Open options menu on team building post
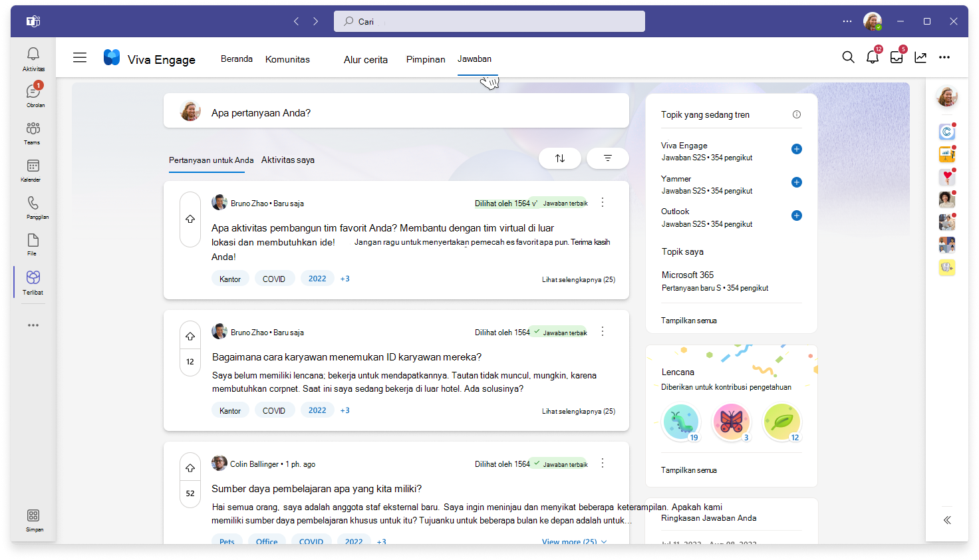Screen dimensions: 979x560 pos(603,202)
